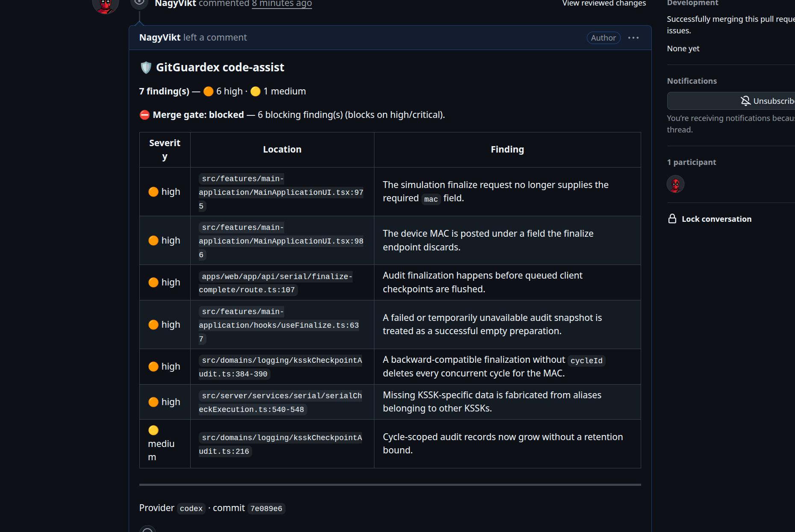Click 'high' severity cell for route.ts:107 row
The image size is (795, 532).
(x=165, y=282)
